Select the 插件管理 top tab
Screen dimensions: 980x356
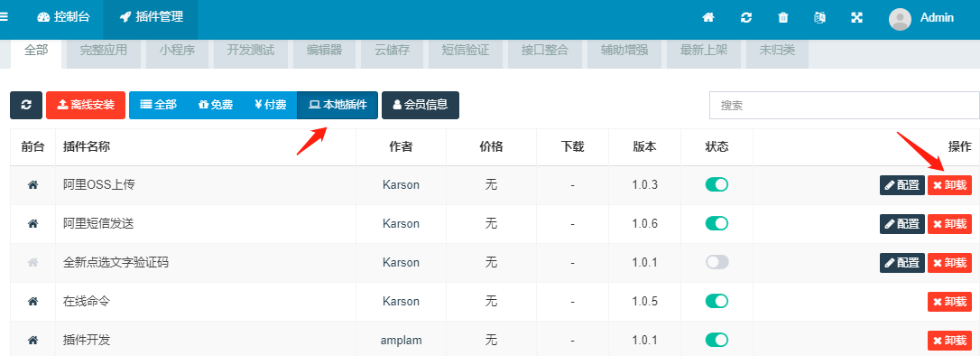tap(151, 17)
